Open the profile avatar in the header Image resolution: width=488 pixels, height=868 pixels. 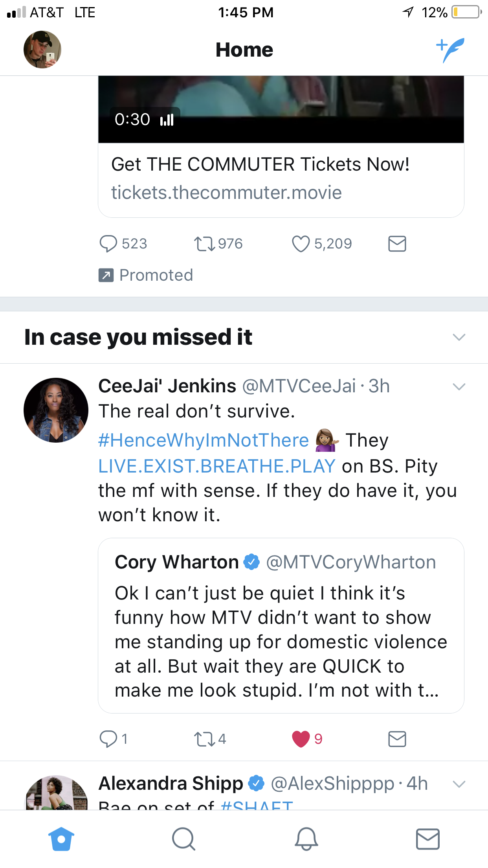pyautogui.click(x=42, y=50)
